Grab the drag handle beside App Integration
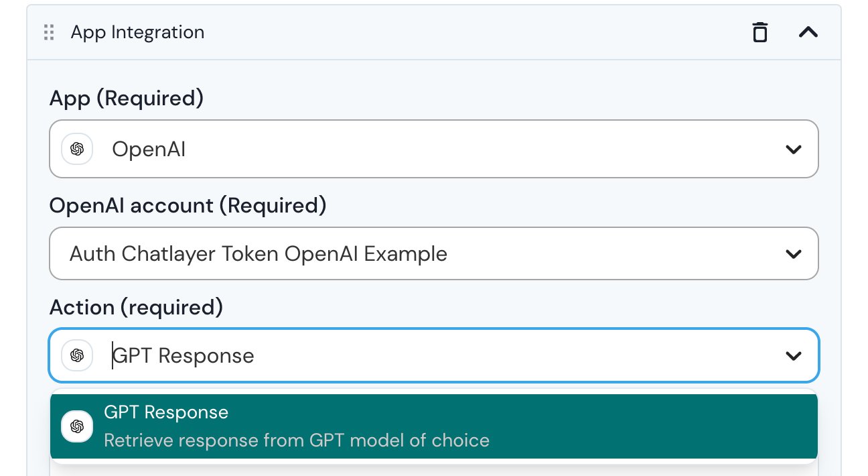The width and height of the screenshot is (868, 476). [x=49, y=32]
